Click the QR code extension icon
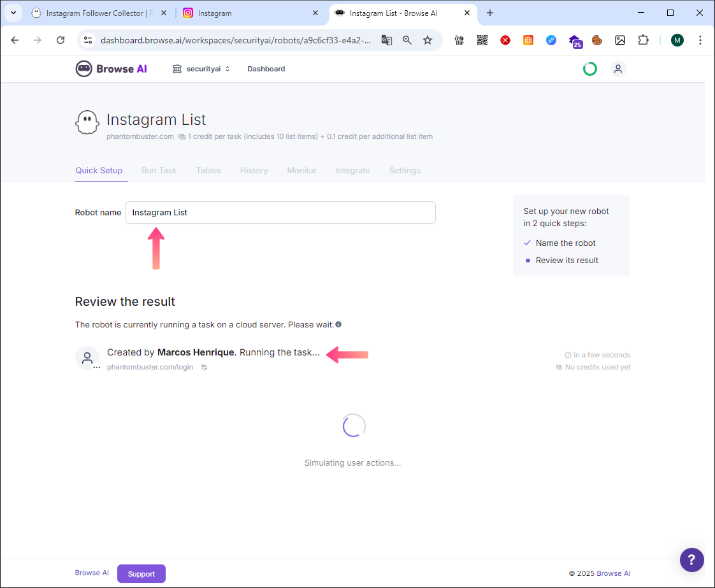The height and width of the screenshot is (588, 715). tap(482, 40)
